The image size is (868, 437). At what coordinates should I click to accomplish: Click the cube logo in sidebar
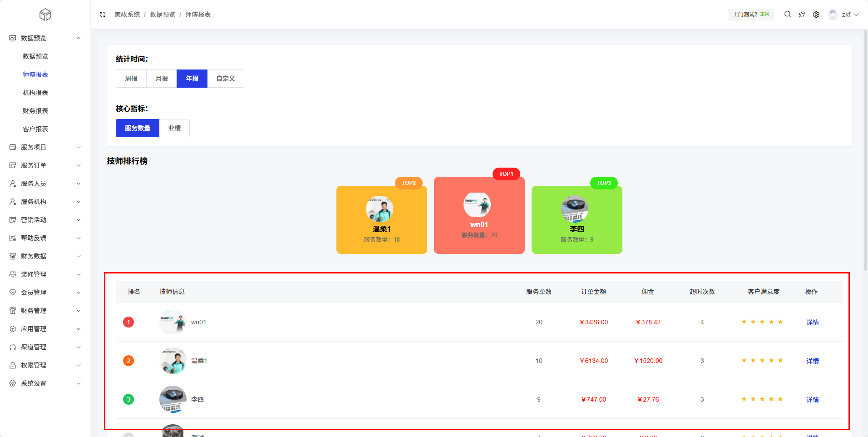click(45, 15)
